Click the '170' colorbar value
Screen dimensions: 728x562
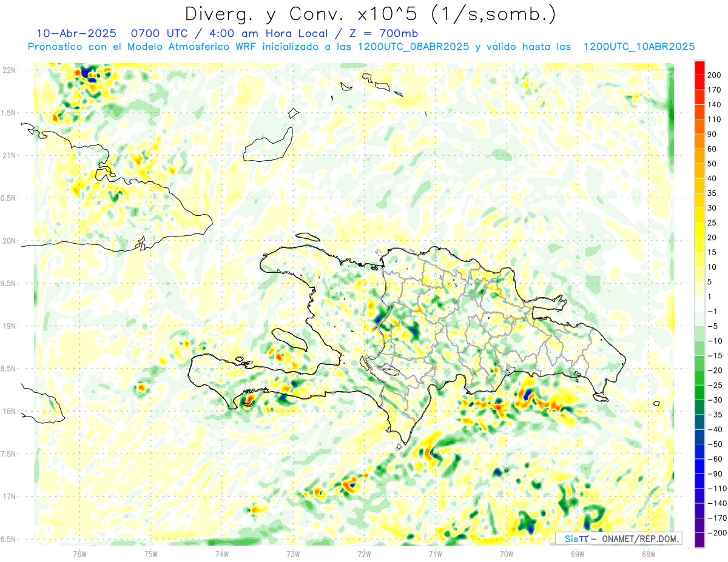715,90
